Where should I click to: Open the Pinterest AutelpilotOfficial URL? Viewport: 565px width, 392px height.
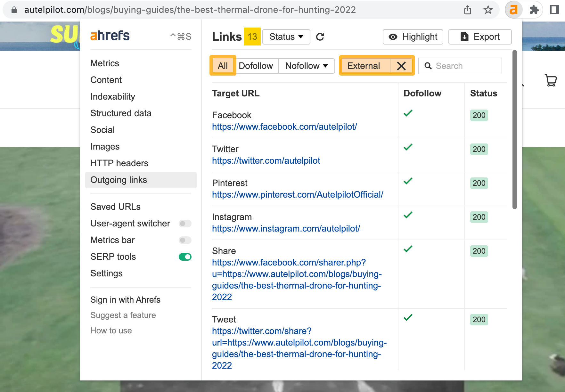tap(298, 195)
